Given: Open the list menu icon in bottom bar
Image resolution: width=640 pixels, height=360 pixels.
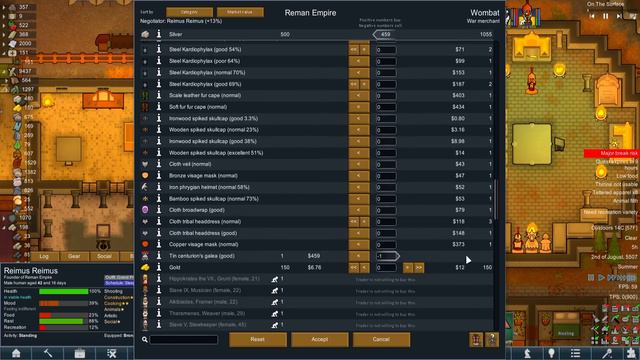Looking at the screenshot, I should click(576, 353).
